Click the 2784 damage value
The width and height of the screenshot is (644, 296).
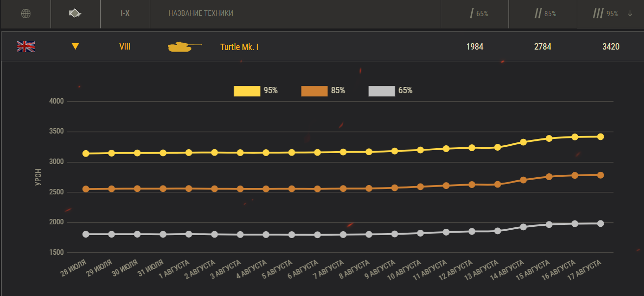pos(543,47)
